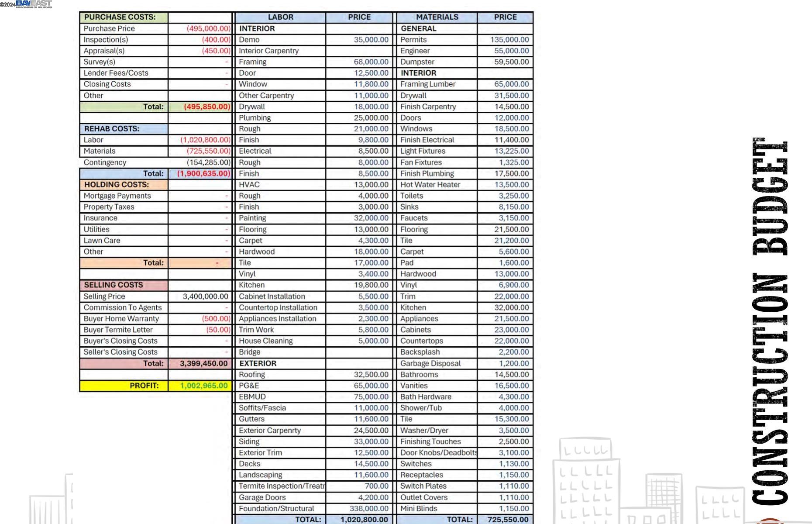This screenshot has height=524, width=812.
Task: Select the Garbage Disposal row label
Action: [x=430, y=363]
